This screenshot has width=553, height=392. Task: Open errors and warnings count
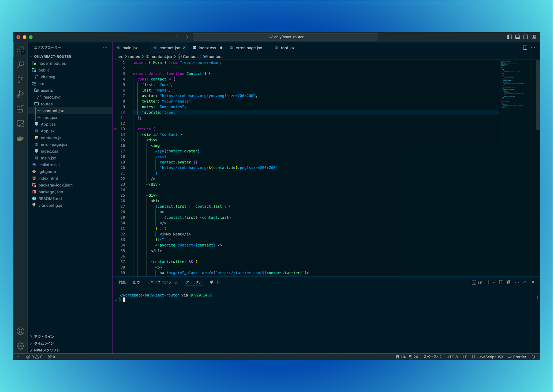pos(34,357)
